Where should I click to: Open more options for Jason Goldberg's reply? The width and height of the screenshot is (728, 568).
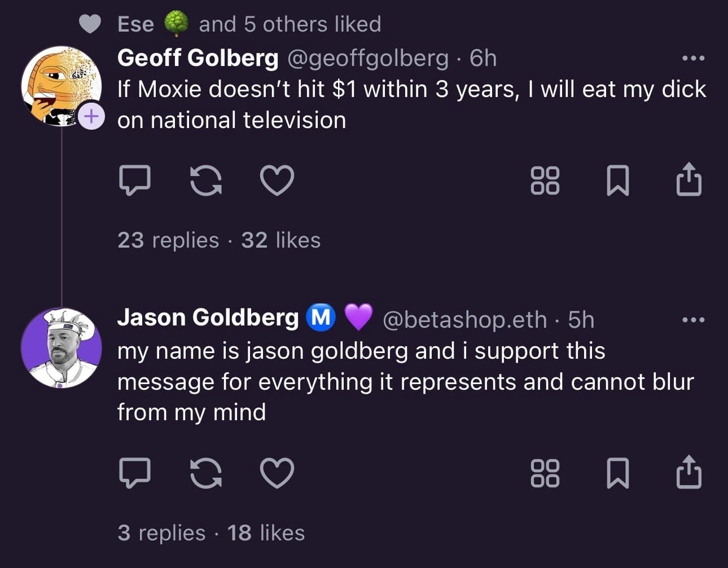693,320
